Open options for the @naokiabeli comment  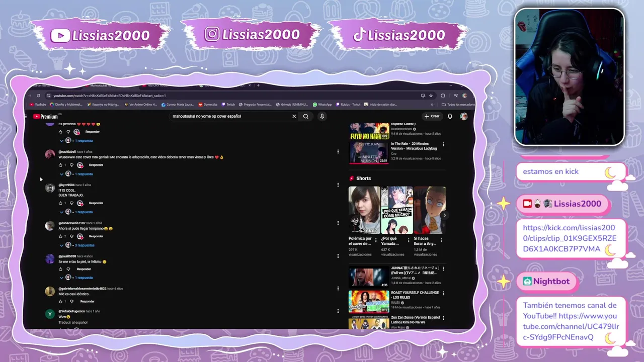338,151
